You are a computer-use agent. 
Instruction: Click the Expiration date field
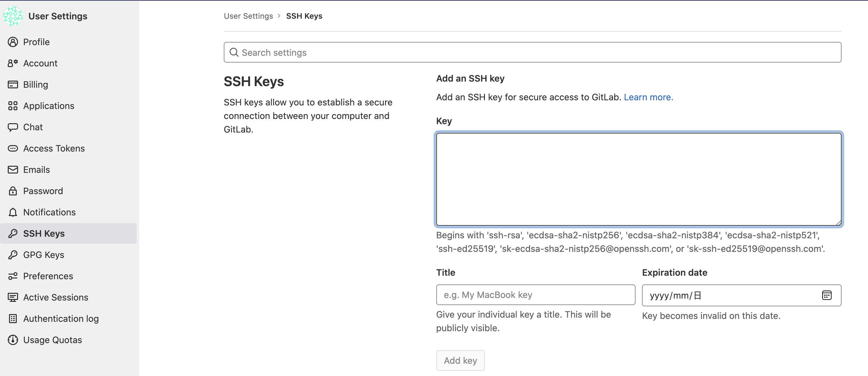click(741, 295)
